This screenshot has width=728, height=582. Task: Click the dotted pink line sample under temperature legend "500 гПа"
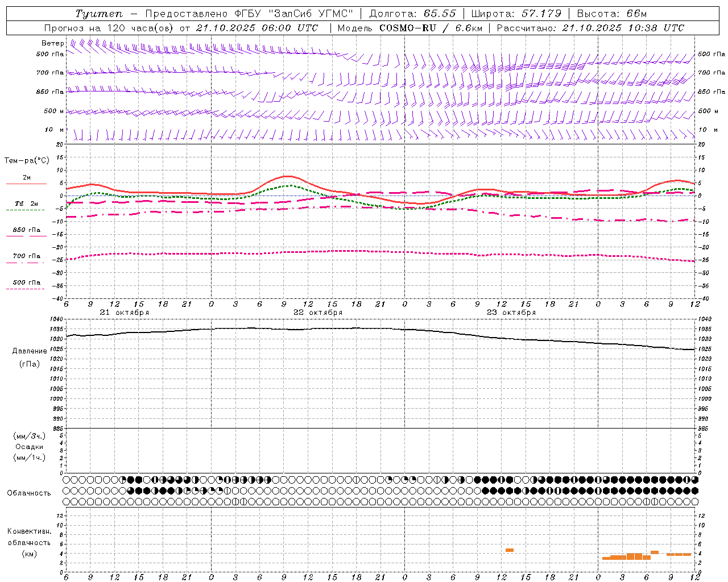tap(25, 289)
